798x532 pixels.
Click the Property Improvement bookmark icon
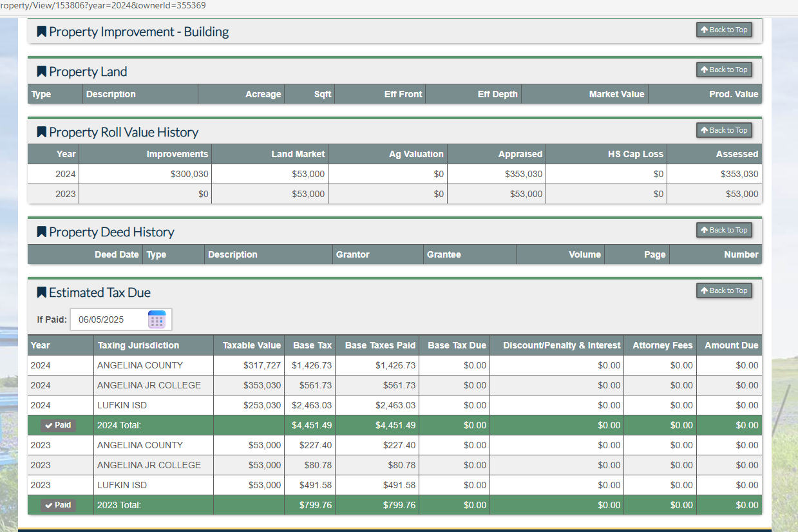pos(42,32)
